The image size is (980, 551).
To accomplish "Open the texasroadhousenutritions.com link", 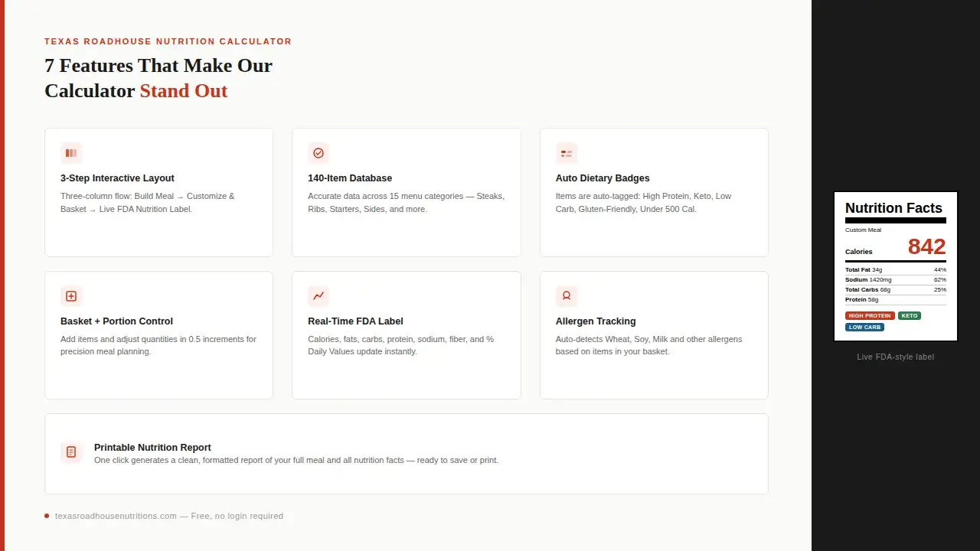I will 116,516.
